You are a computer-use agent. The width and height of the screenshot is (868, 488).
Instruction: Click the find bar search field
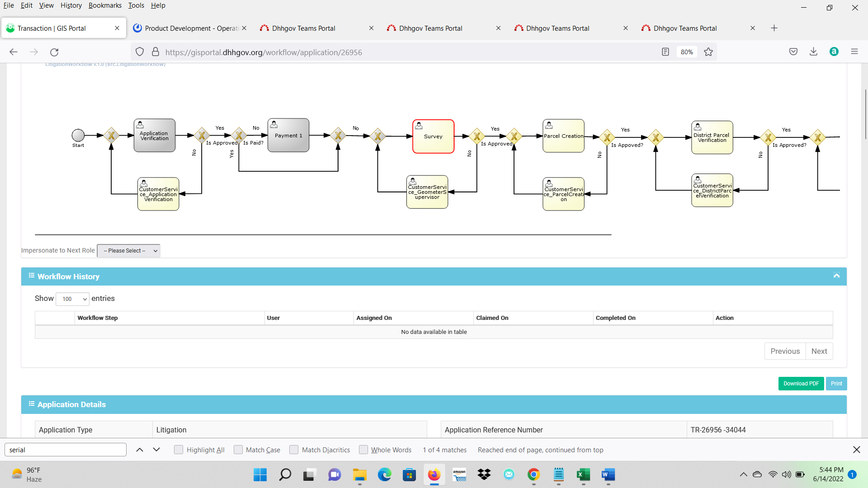tap(66, 450)
